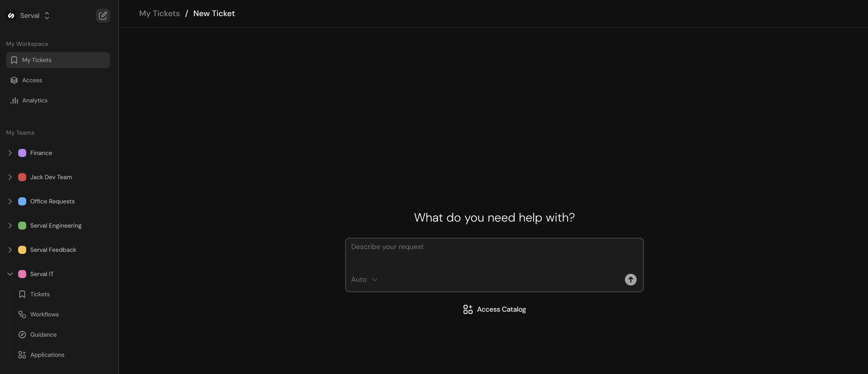
Task: Open Tickets under Serval IT
Action: click(x=40, y=294)
